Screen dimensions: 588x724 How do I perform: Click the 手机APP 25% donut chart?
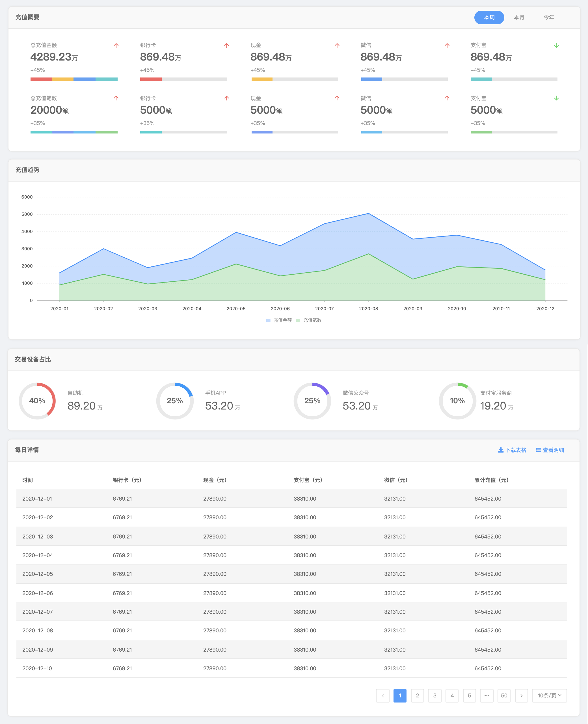(x=175, y=401)
